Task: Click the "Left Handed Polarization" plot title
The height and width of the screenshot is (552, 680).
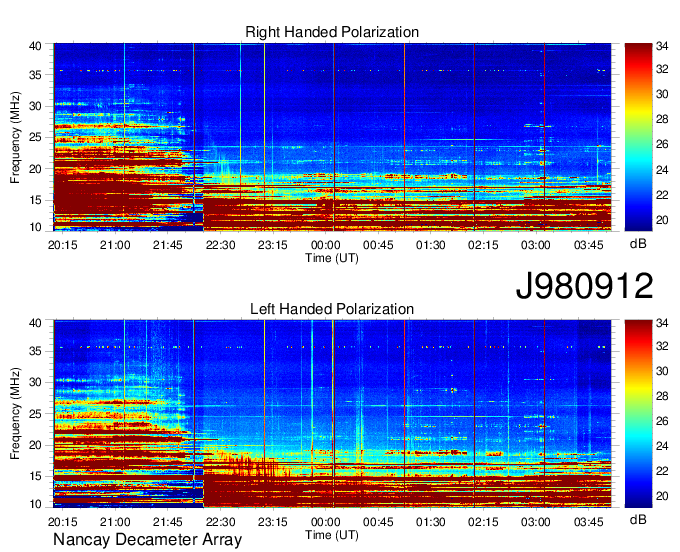Action: (x=332, y=309)
